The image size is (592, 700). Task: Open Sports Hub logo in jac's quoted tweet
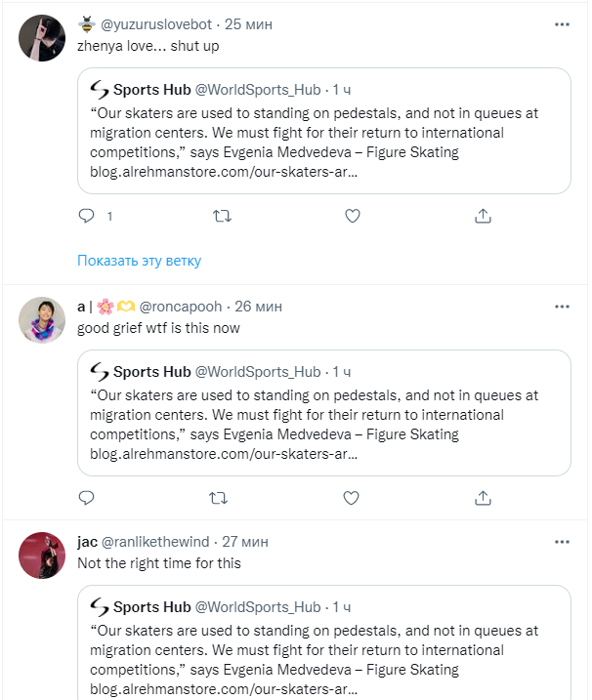(99, 606)
